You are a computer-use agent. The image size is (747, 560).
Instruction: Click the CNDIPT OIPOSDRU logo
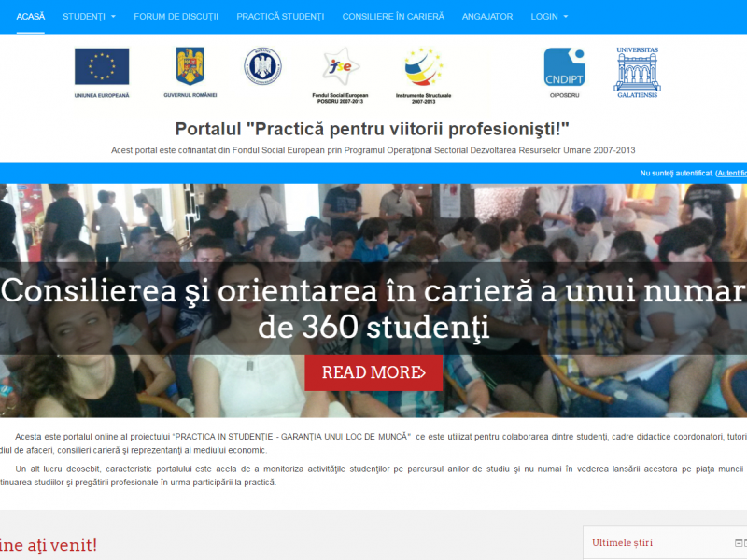(x=565, y=73)
